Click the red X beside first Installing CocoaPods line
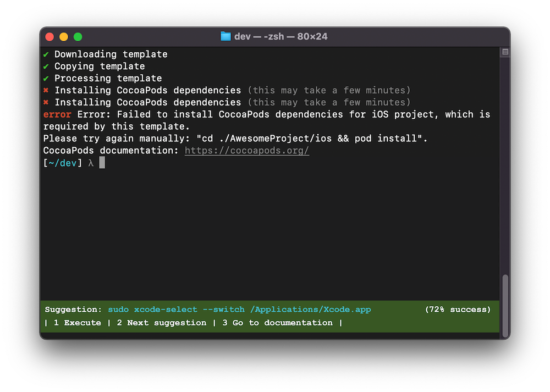The image size is (550, 392). click(x=46, y=90)
